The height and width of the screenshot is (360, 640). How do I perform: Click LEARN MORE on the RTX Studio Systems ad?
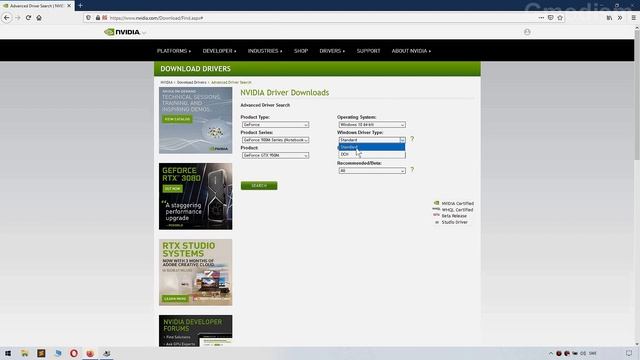pyautogui.click(x=175, y=299)
